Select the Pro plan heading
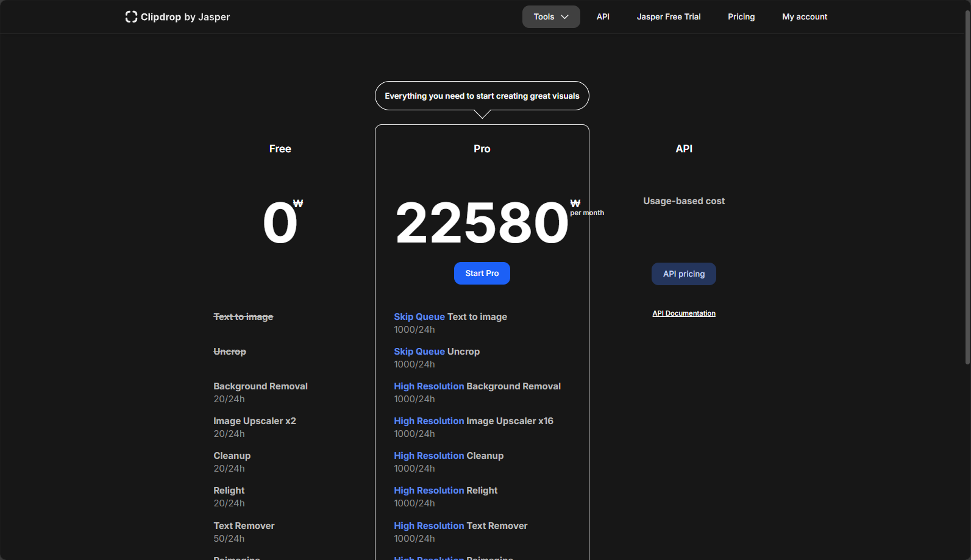 click(482, 149)
